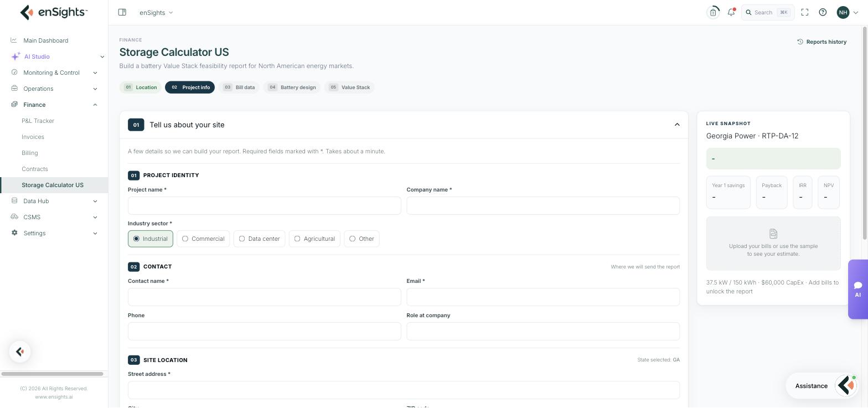
Task: Go to step 04 Battery design
Action: click(x=292, y=87)
